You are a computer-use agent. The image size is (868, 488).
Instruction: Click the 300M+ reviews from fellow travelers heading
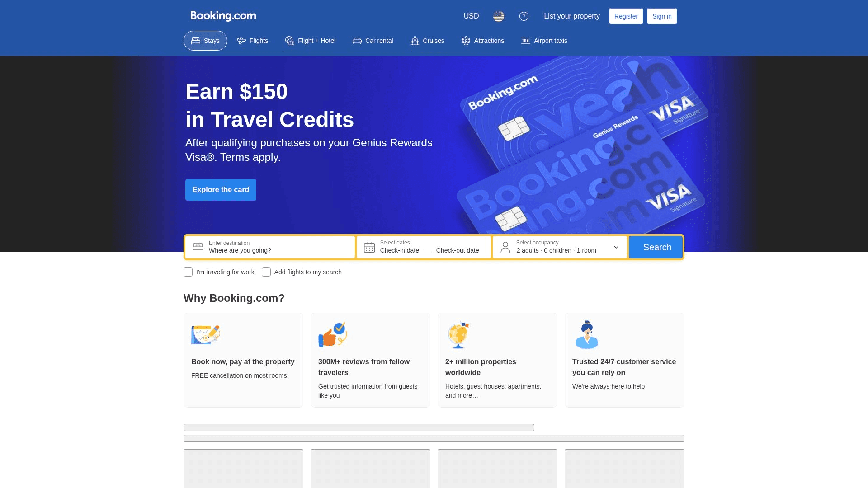pyautogui.click(x=364, y=367)
